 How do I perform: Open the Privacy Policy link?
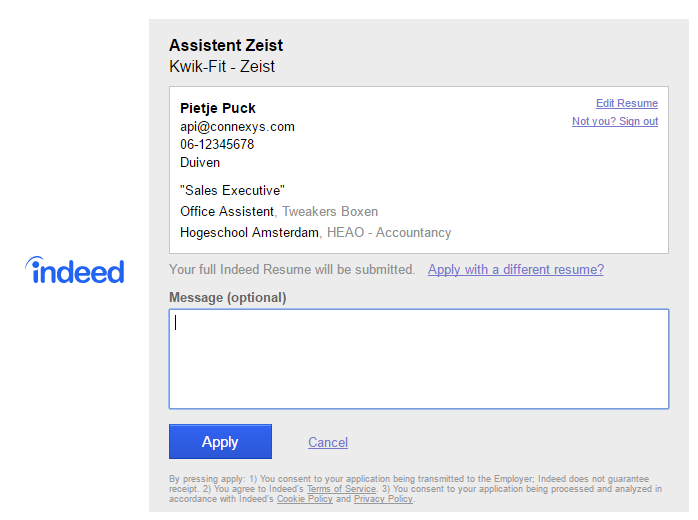[383, 499]
